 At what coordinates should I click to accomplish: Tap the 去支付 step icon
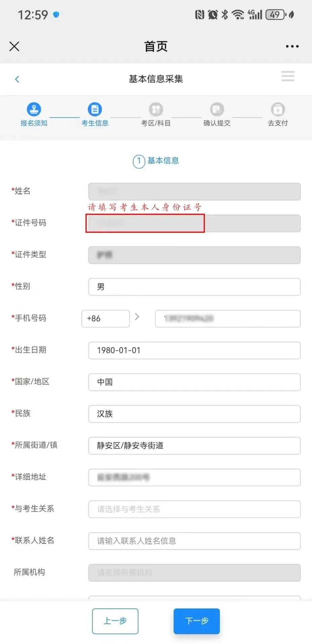[x=278, y=109]
